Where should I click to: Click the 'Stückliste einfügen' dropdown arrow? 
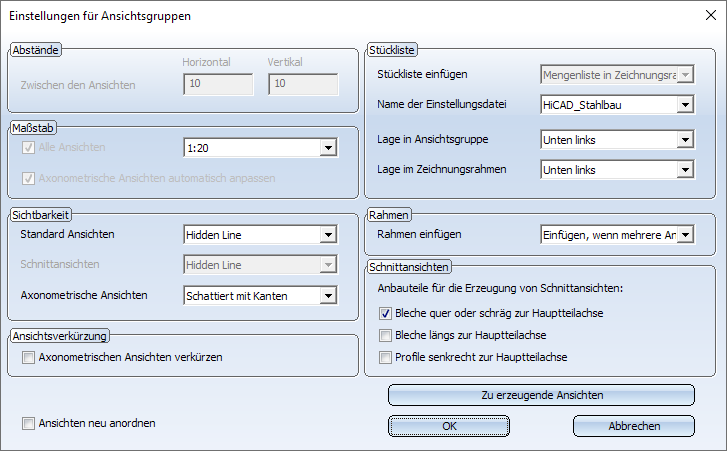(x=684, y=73)
